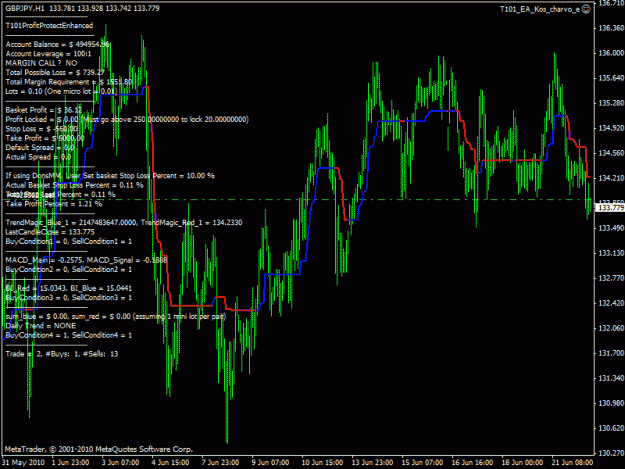Screen dimensions: 625x469
Task: Click the Total Possible Loss line
Action: pos(55,73)
